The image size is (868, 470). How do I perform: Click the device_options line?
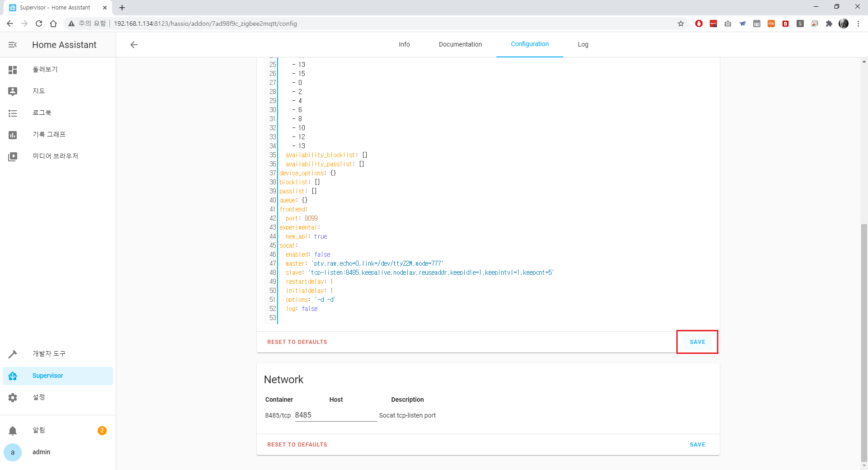point(307,173)
